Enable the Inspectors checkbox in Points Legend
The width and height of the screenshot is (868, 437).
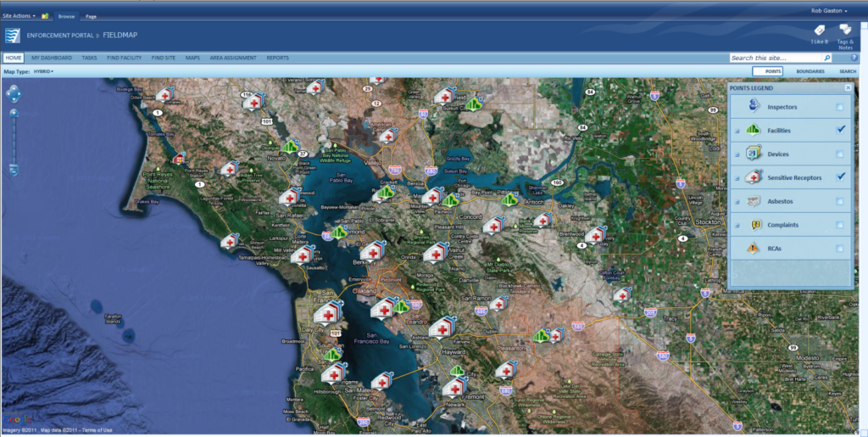pos(840,107)
